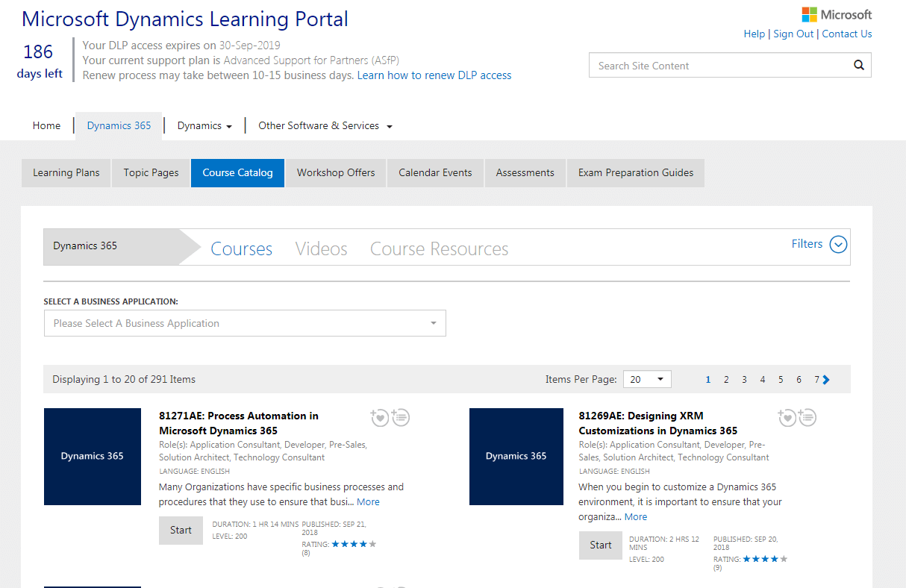Viewport: 906px width, 588px height.
Task: Select page 1 in pagination
Action: coord(708,380)
